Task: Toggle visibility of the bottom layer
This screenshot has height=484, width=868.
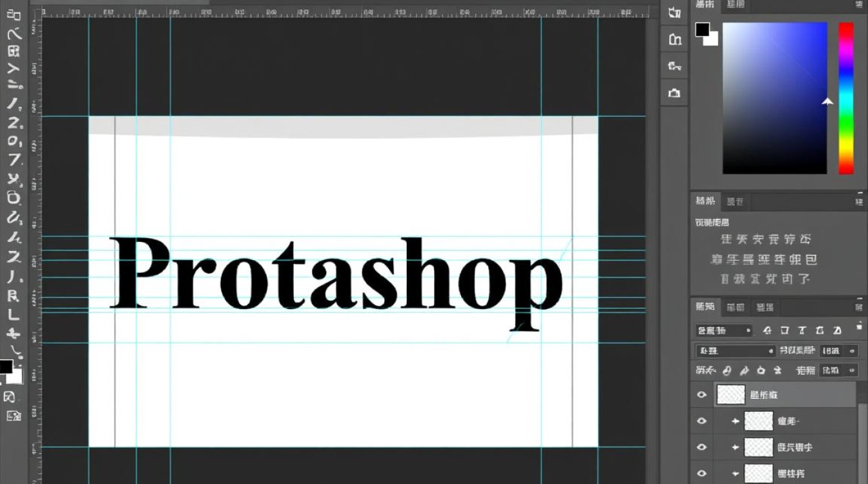Action: [x=702, y=473]
